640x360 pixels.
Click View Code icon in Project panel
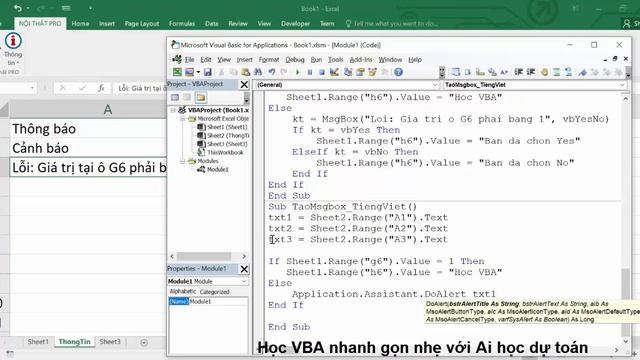[x=175, y=98]
